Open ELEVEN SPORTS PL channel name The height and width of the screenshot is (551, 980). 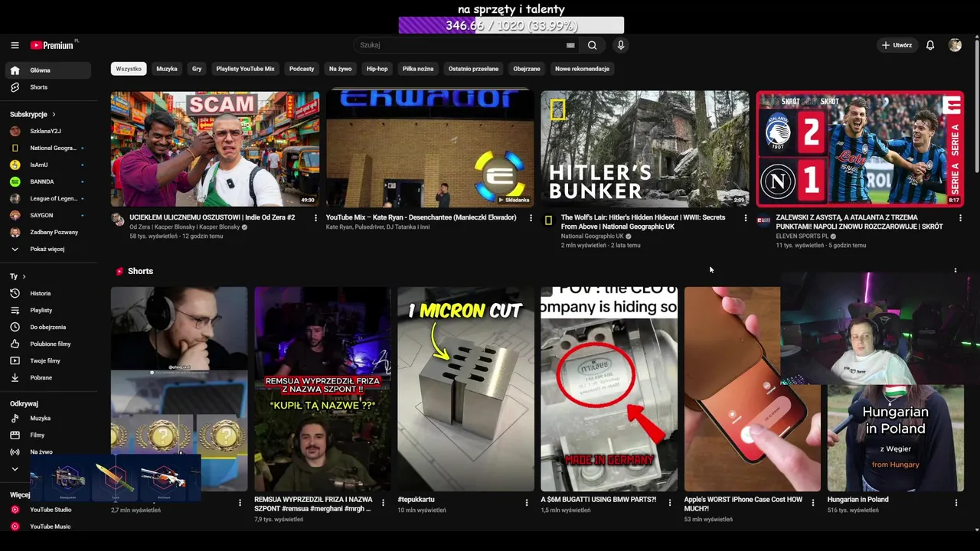click(x=802, y=236)
